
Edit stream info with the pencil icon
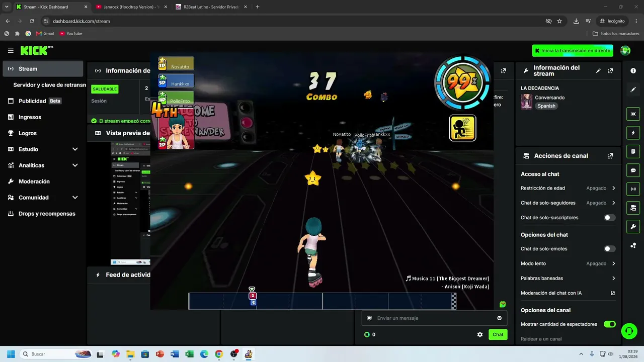[x=598, y=71]
